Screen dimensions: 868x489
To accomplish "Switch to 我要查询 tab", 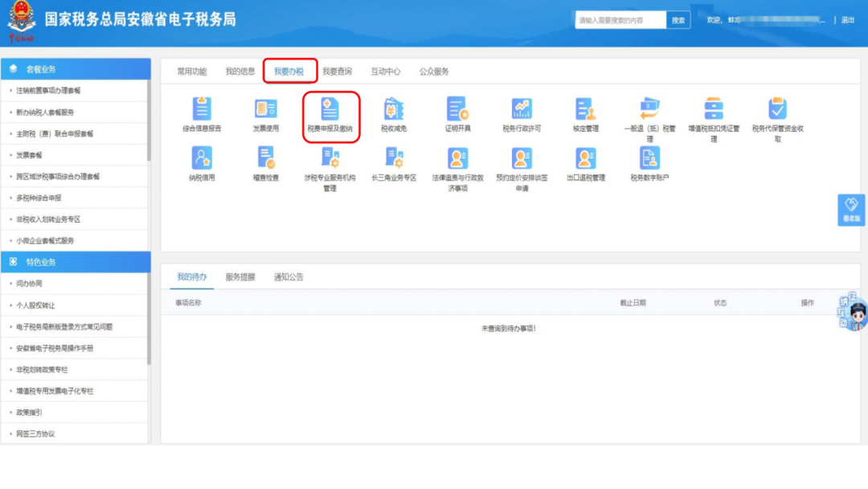I will tap(337, 72).
